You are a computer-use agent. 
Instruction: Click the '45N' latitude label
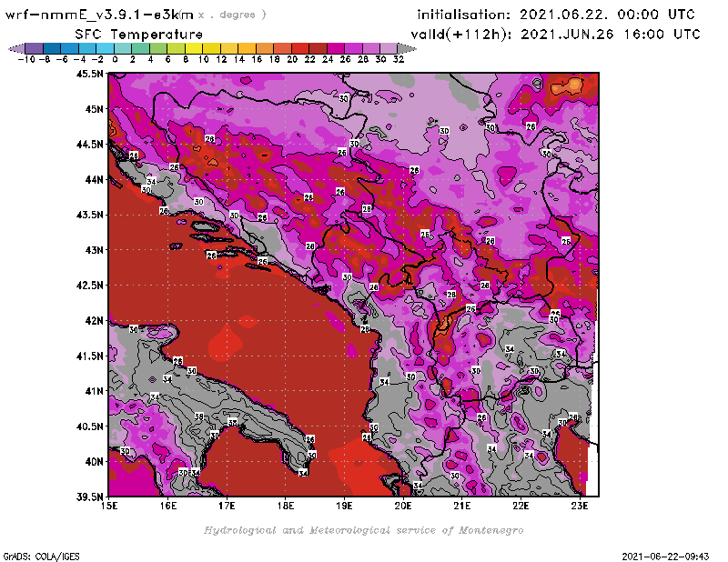pos(94,109)
